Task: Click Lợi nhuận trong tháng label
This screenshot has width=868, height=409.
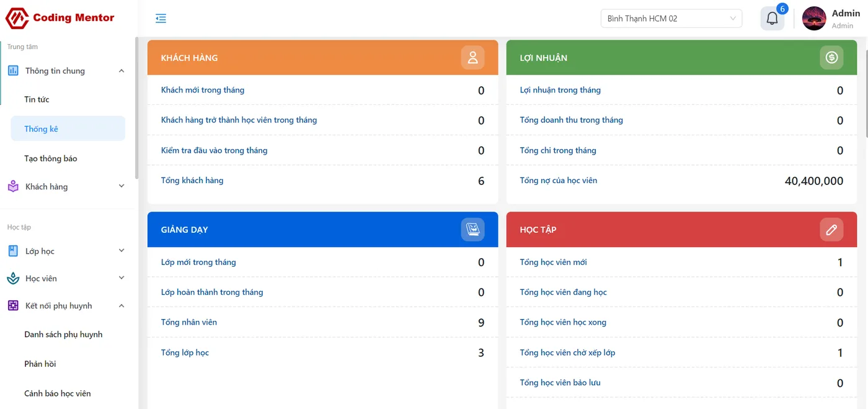Action: coord(560,90)
